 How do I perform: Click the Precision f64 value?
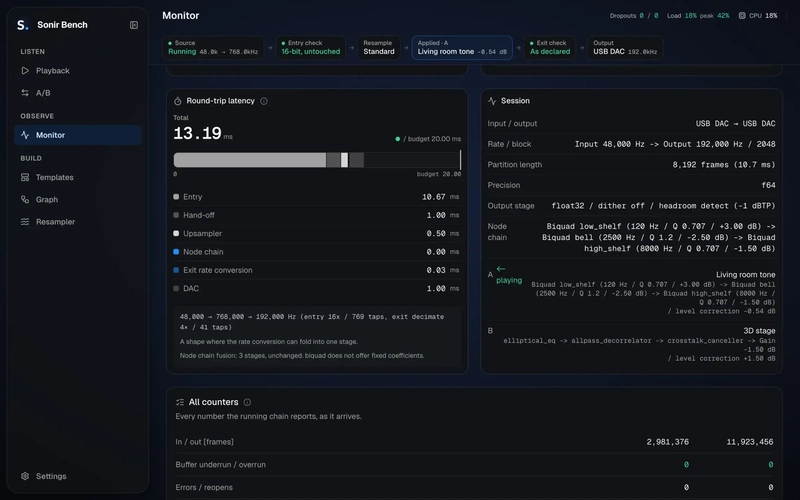768,185
